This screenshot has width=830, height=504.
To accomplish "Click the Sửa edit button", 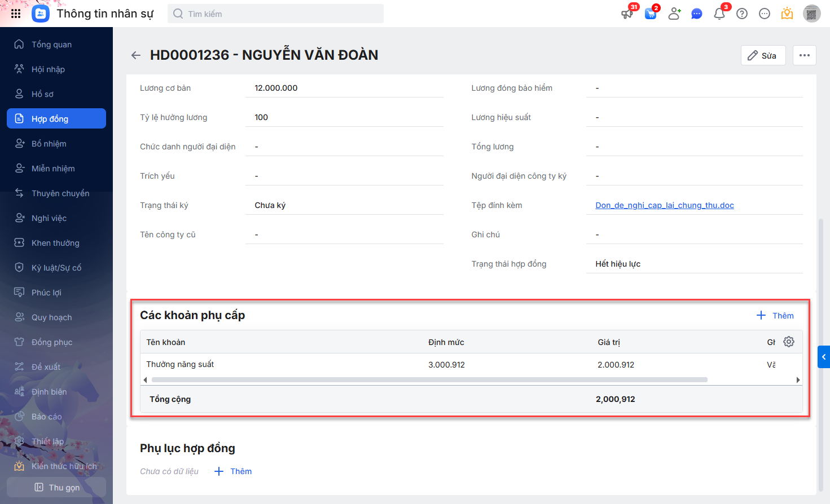I will point(763,55).
